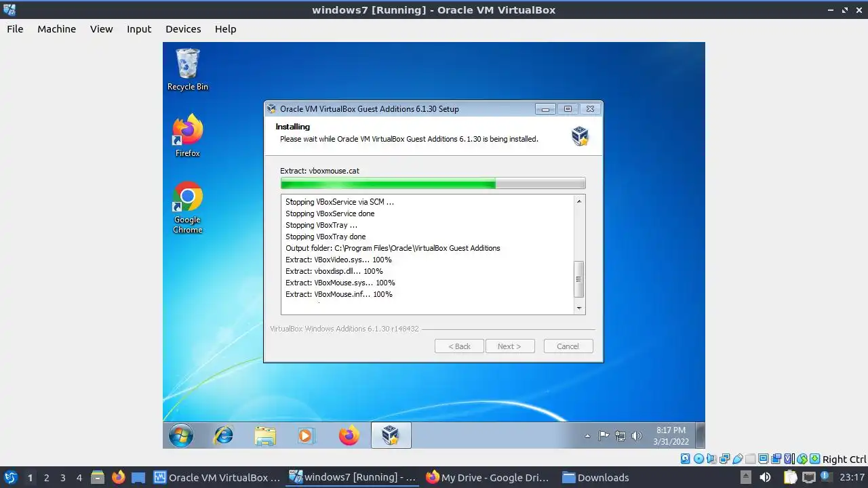This screenshot has width=868, height=488.
Task: Click the VirtualBox cube icon in Setup header
Action: click(x=580, y=136)
